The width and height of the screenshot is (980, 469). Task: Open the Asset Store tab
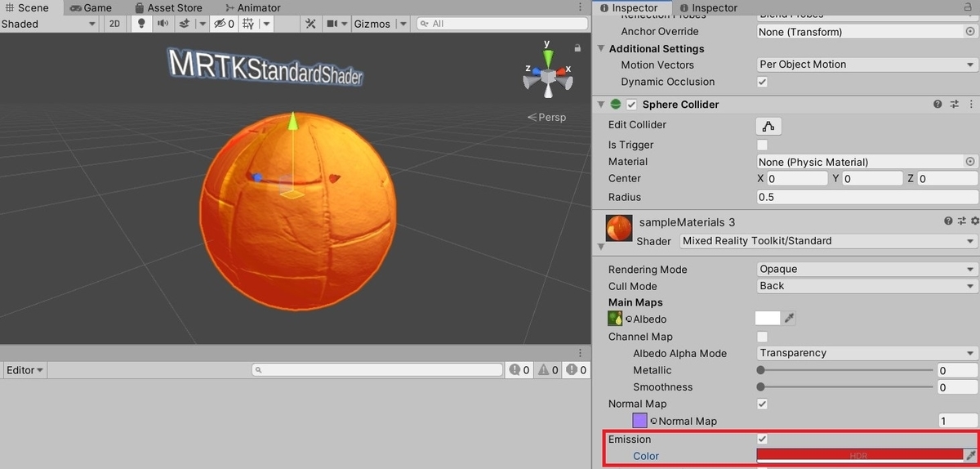167,7
